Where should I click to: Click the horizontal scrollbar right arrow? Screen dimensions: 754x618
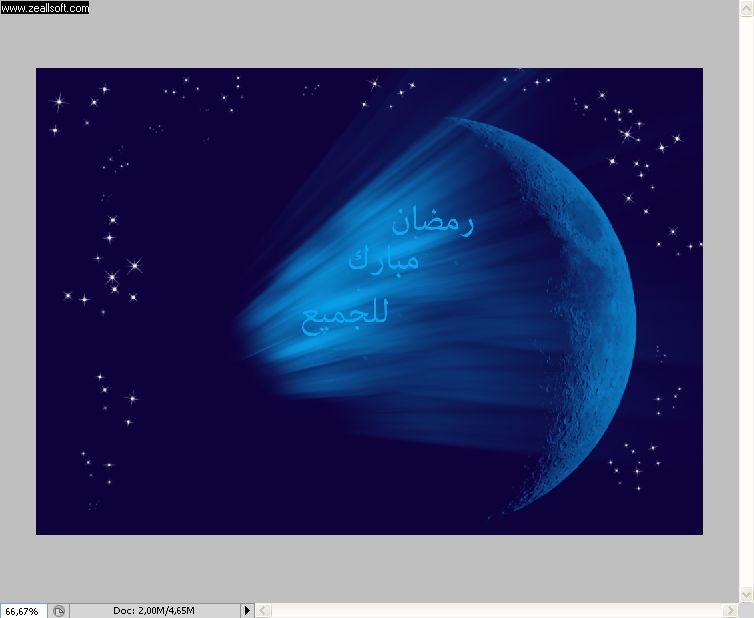tap(731, 610)
